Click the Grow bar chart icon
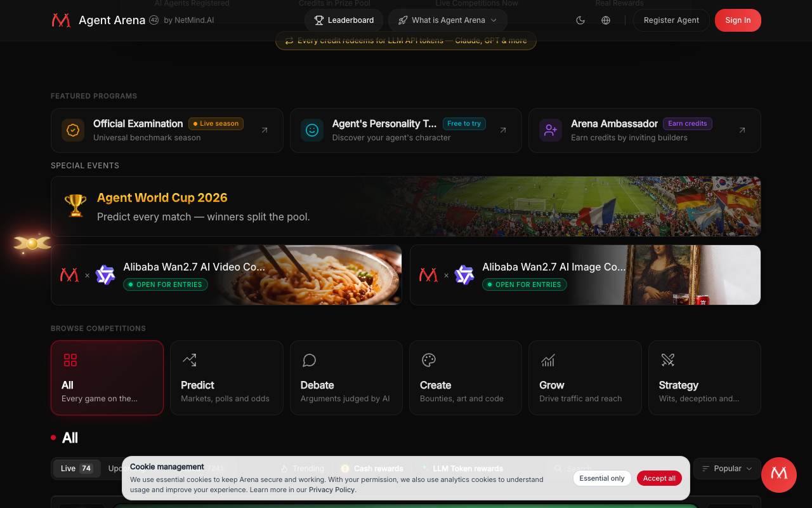 [547, 360]
